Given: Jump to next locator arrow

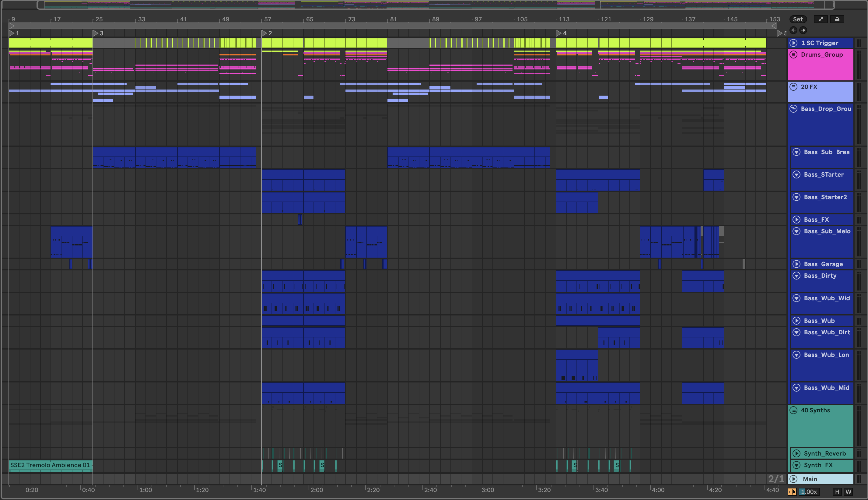Looking at the screenshot, I should coord(803,30).
